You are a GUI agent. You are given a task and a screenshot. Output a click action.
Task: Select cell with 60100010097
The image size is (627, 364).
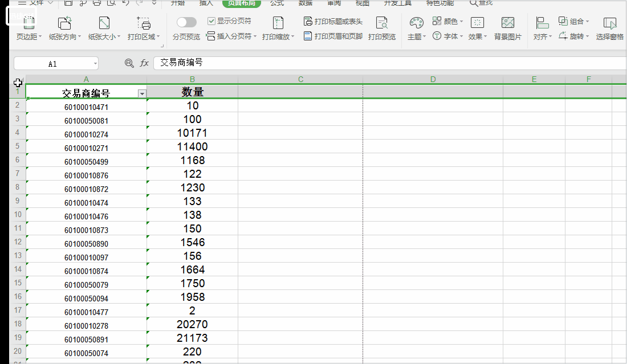point(86,256)
